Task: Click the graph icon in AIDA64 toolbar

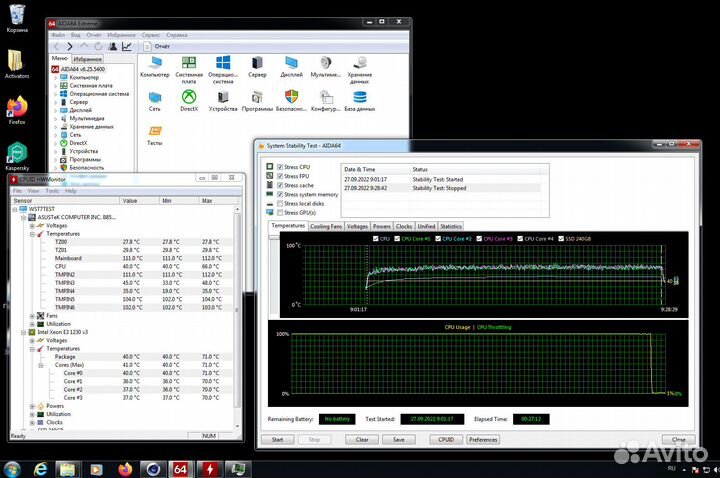Action: click(x=127, y=46)
